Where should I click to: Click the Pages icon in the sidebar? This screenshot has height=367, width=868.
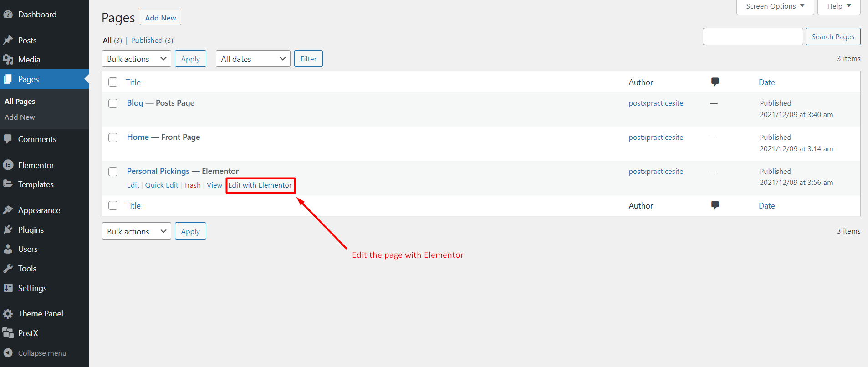[8, 79]
